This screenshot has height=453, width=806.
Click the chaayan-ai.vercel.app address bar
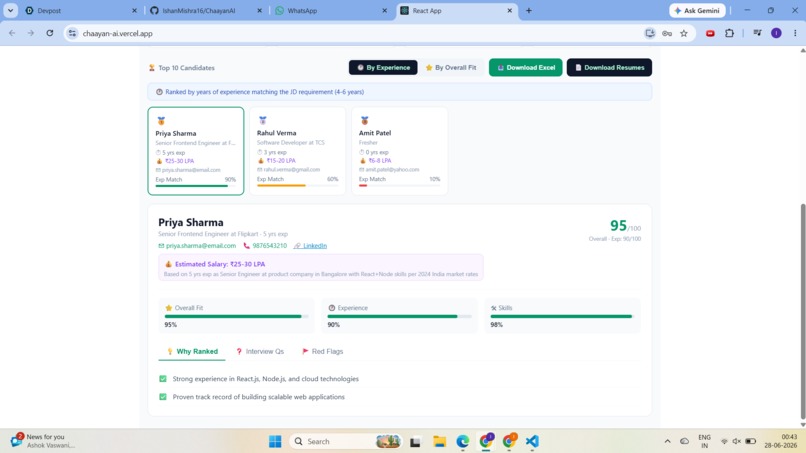pyautogui.click(x=360, y=33)
